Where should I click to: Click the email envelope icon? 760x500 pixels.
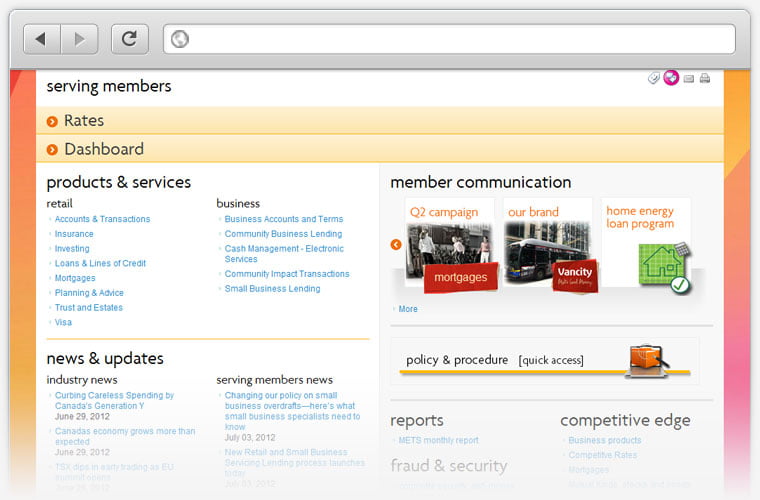689,79
